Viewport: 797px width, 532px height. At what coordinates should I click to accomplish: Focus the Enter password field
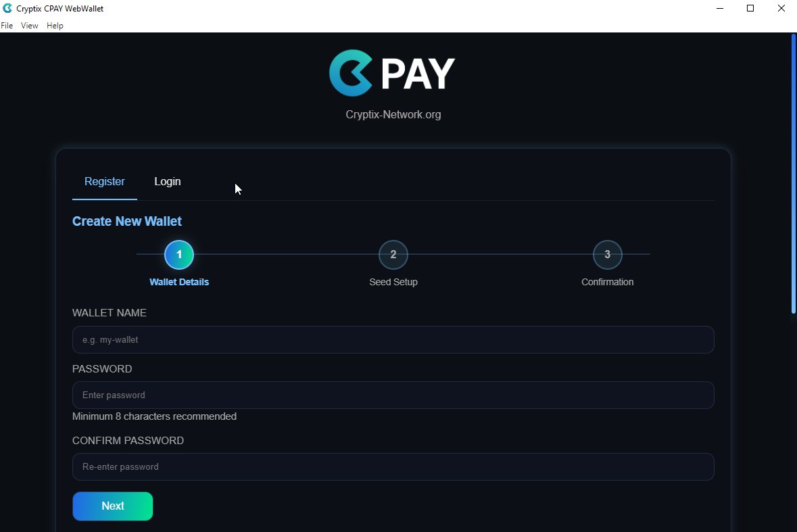tap(393, 395)
